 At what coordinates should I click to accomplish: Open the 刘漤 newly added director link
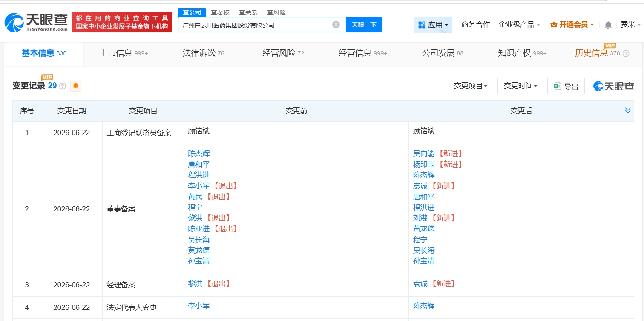(420, 218)
